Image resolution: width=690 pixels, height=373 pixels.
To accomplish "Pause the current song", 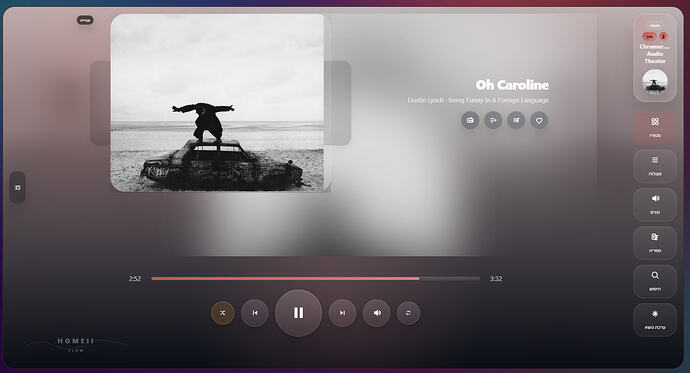I will (x=298, y=313).
